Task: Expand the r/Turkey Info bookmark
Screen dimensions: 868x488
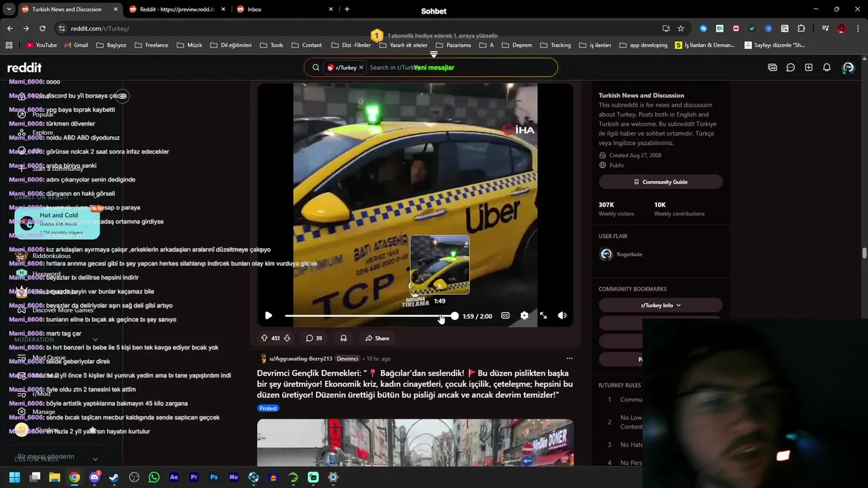Action: pyautogui.click(x=660, y=305)
